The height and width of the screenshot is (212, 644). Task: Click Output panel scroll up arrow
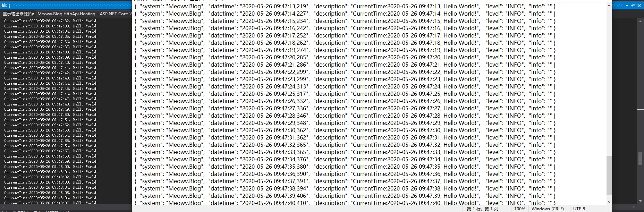pos(641,21)
